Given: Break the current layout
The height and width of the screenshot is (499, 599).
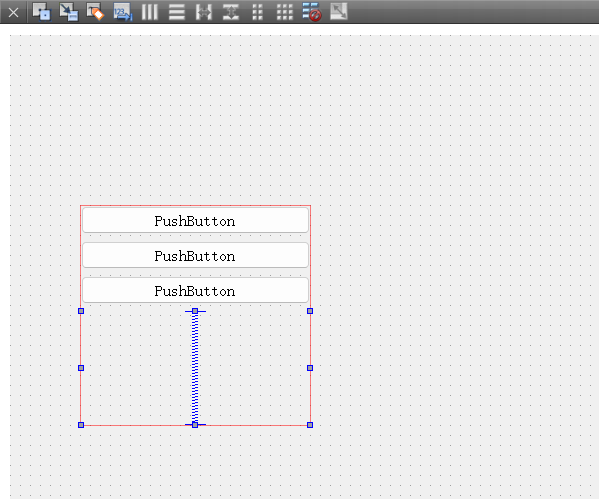Looking at the screenshot, I should [312, 12].
